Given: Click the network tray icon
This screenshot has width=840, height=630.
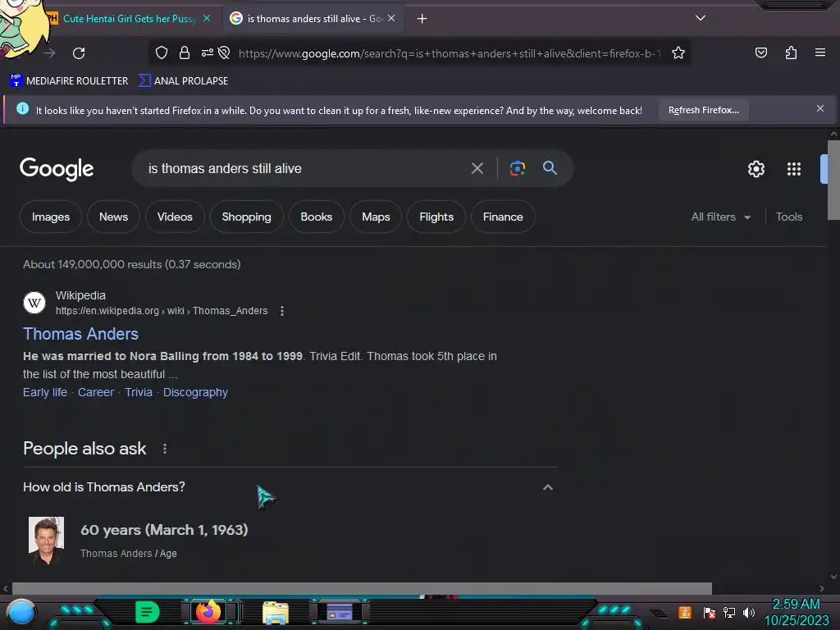Looking at the screenshot, I should [x=728, y=612].
